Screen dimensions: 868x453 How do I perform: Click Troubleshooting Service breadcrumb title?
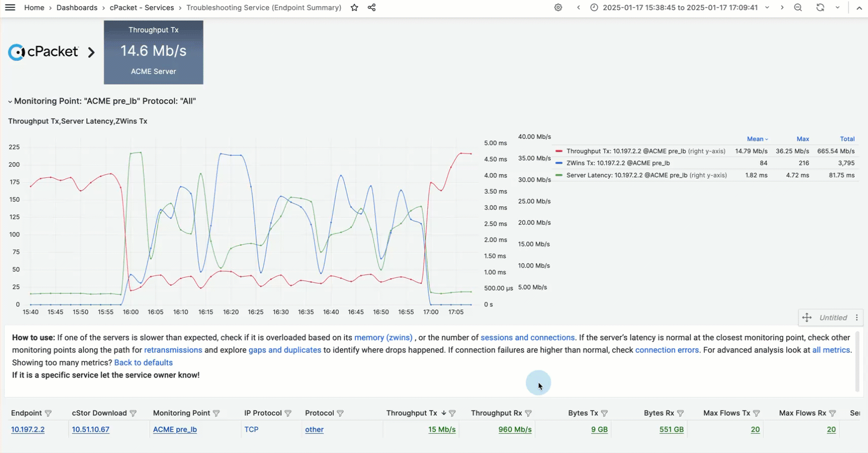264,8
